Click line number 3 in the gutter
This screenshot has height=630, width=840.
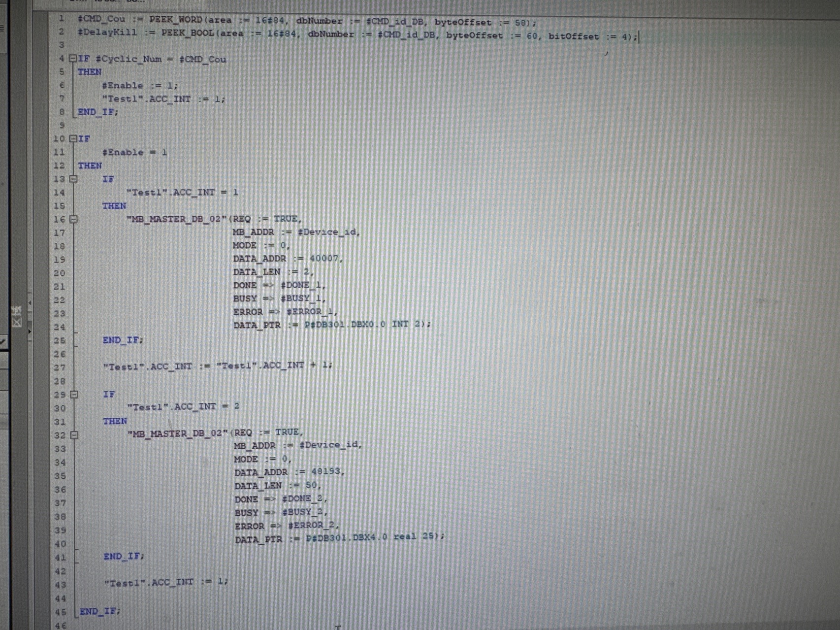62,45
